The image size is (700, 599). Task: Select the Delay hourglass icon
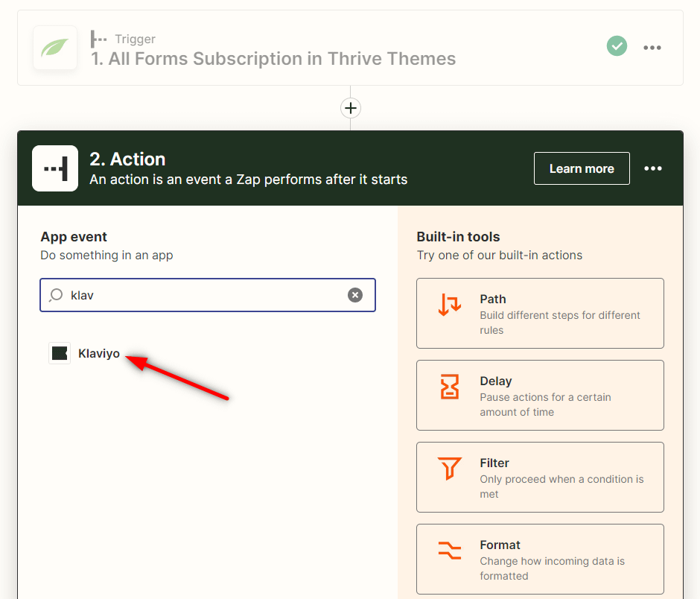coord(450,387)
